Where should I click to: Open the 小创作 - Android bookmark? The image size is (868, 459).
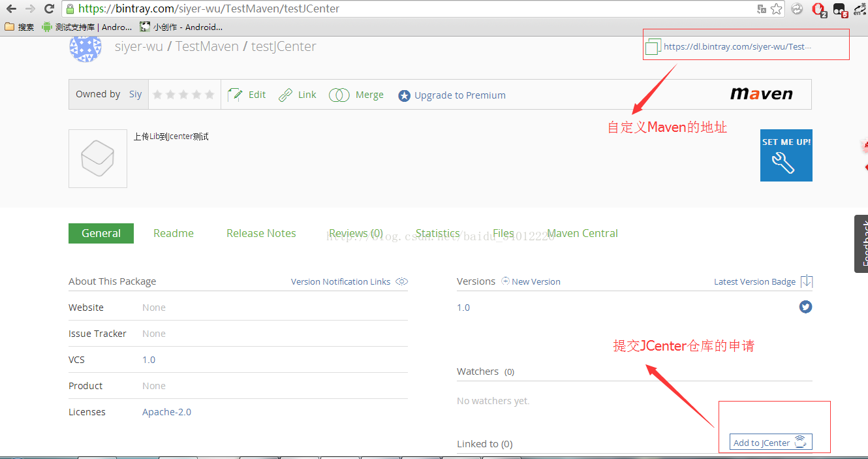click(x=181, y=27)
